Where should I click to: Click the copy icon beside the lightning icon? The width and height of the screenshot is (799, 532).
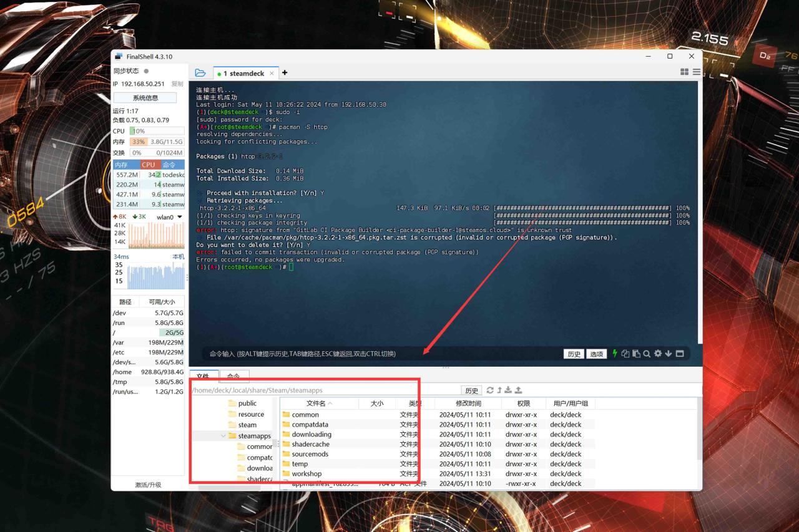coord(625,354)
